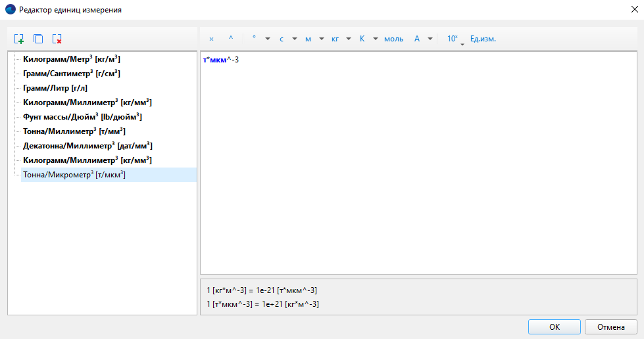This screenshot has width=644, height=339.
Task: Expand the dropdown arrow next to м
Action: point(322,39)
